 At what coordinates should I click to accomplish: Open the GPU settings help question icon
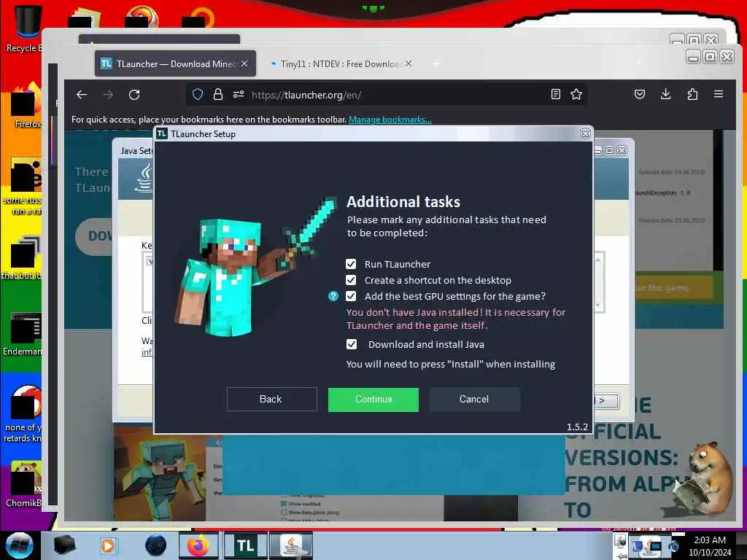pyautogui.click(x=333, y=296)
